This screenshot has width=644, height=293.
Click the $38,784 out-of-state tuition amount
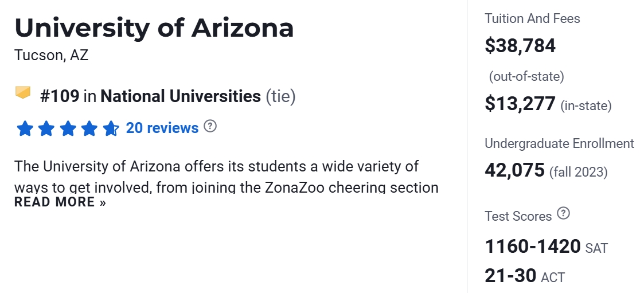[x=520, y=45]
